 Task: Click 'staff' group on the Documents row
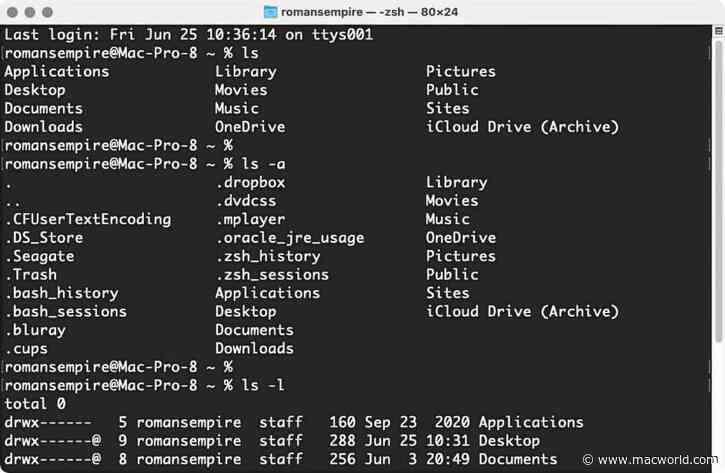pyautogui.click(x=281, y=459)
